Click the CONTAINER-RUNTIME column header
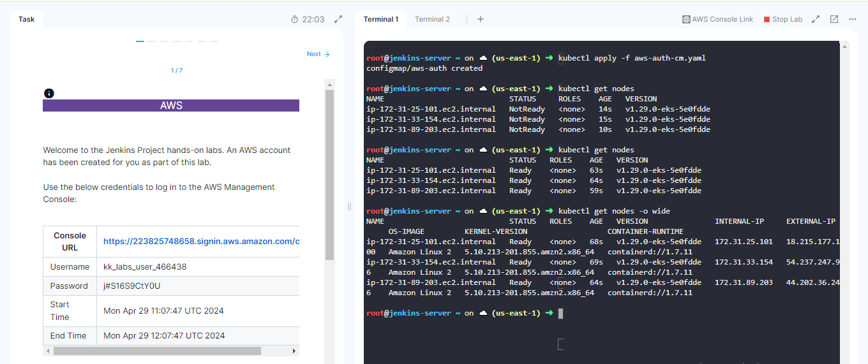Screen dimensions: 868x364 point(645,231)
